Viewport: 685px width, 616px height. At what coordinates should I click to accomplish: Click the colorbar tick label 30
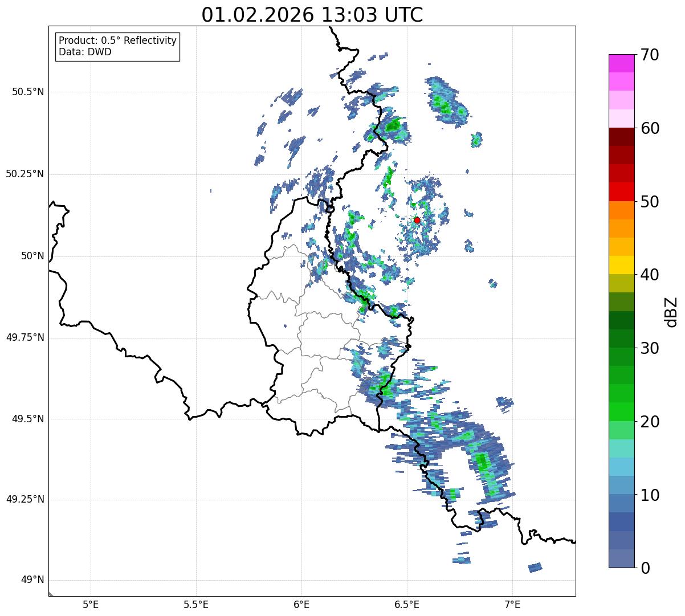pos(651,348)
